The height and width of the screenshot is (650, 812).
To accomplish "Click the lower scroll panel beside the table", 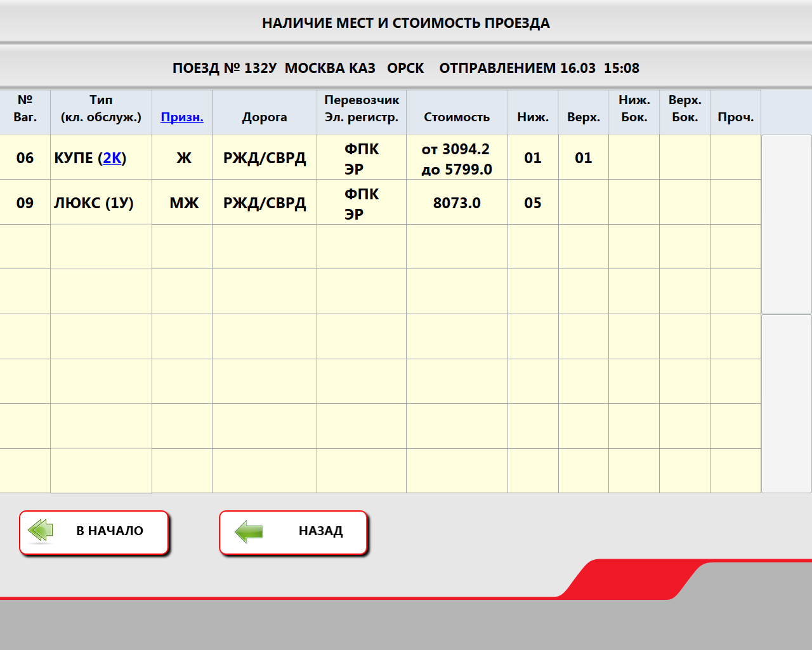I will pyautogui.click(x=787, y=404).
